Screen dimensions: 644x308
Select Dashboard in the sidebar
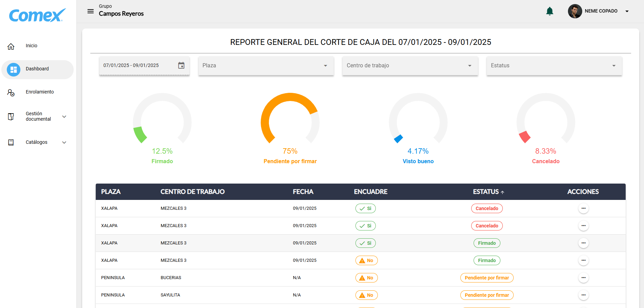coord(37,69)
